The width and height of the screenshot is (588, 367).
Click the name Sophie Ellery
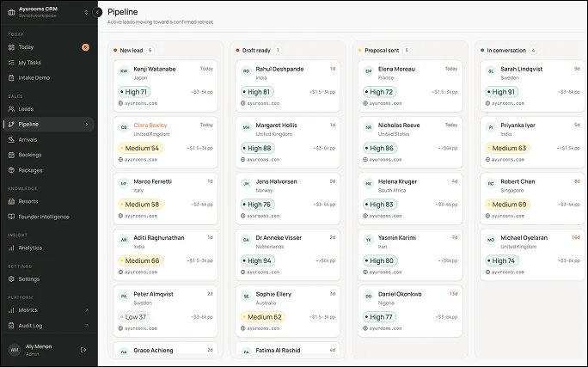[273, 294]
